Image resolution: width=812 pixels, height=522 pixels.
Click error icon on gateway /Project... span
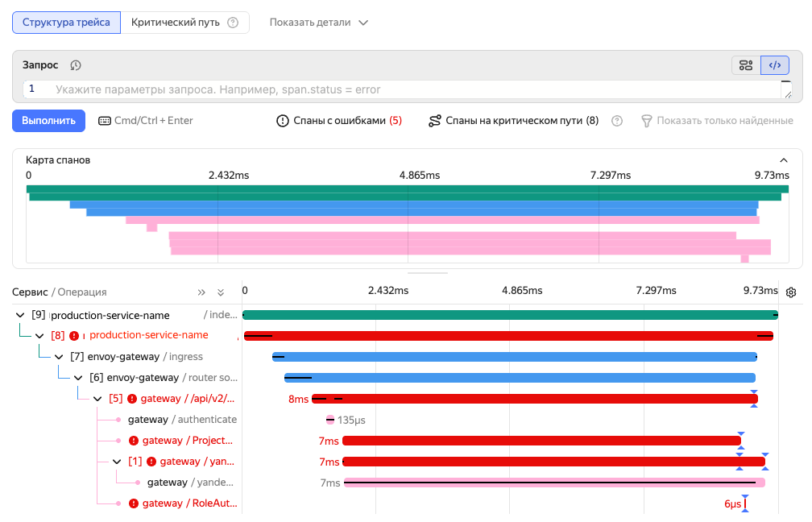pyautogui.click(x=134, y=441)
